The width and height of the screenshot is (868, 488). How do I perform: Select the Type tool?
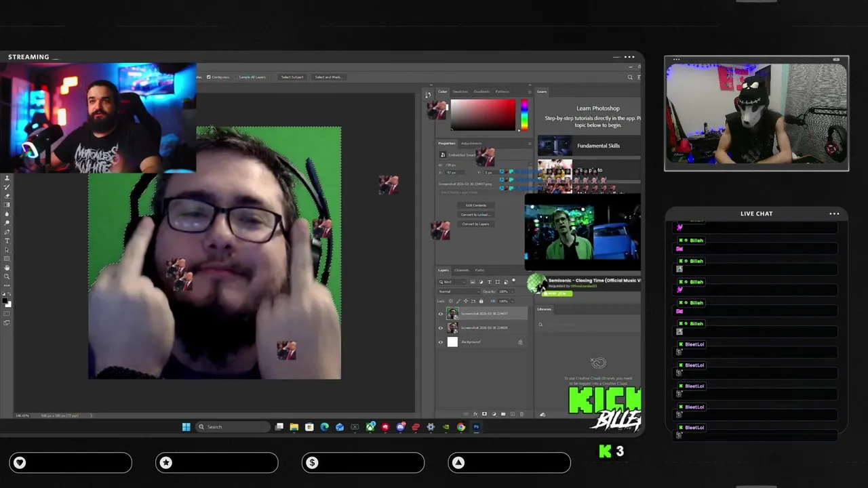tap(7, 241)
